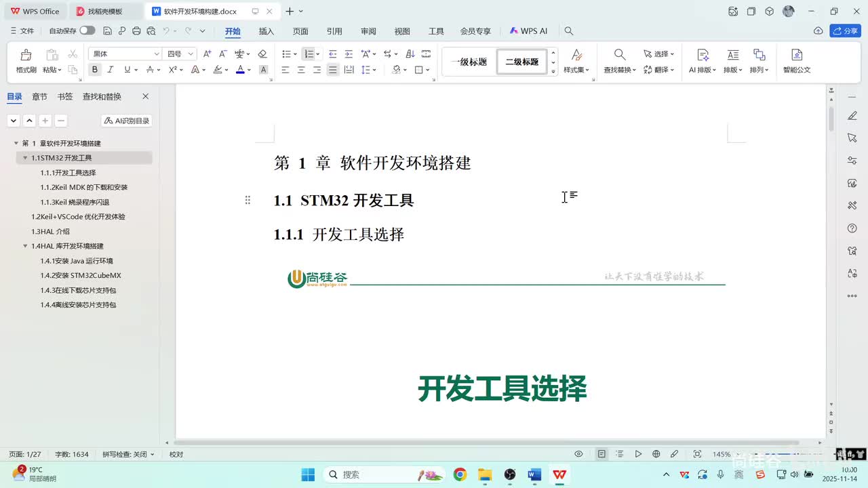Screen dimensions: 868x488
Task: Apply bulleted list
Action: 286,54
